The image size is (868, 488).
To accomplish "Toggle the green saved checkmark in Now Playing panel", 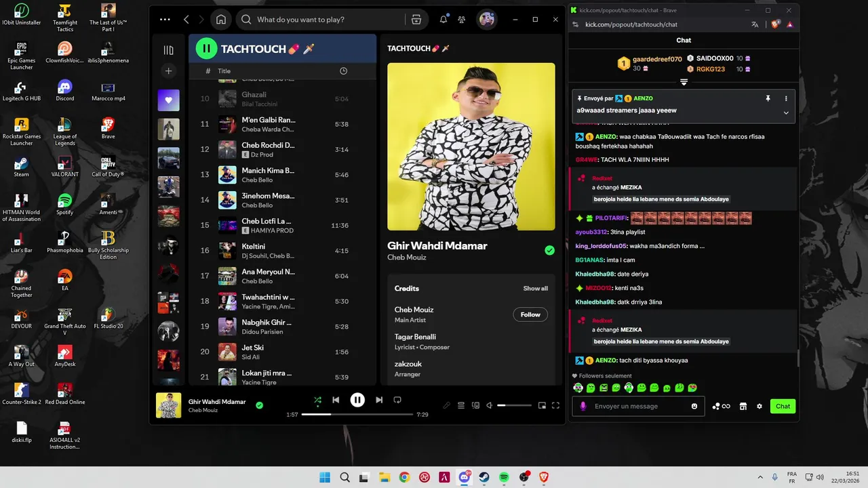I will [549, 250].
